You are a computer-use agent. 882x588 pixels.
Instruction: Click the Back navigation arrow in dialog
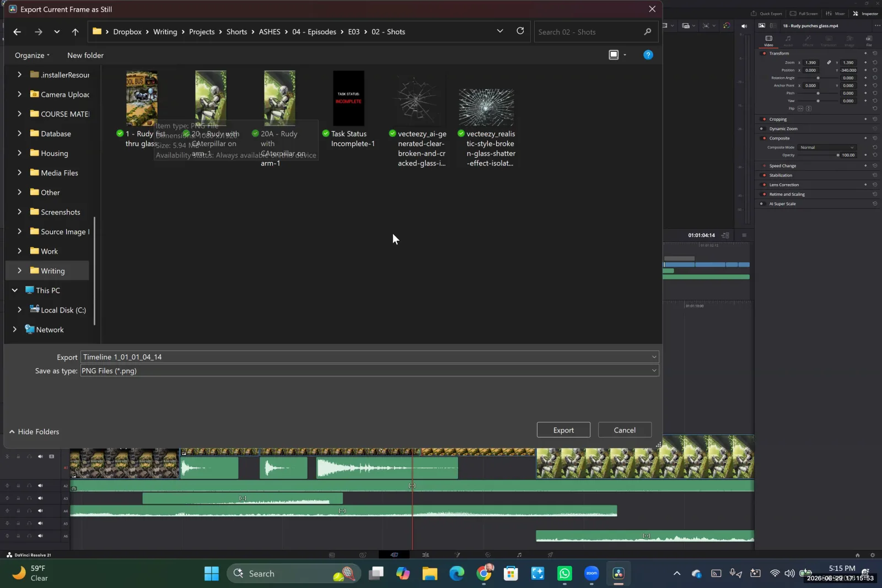[x=17, y=32]
